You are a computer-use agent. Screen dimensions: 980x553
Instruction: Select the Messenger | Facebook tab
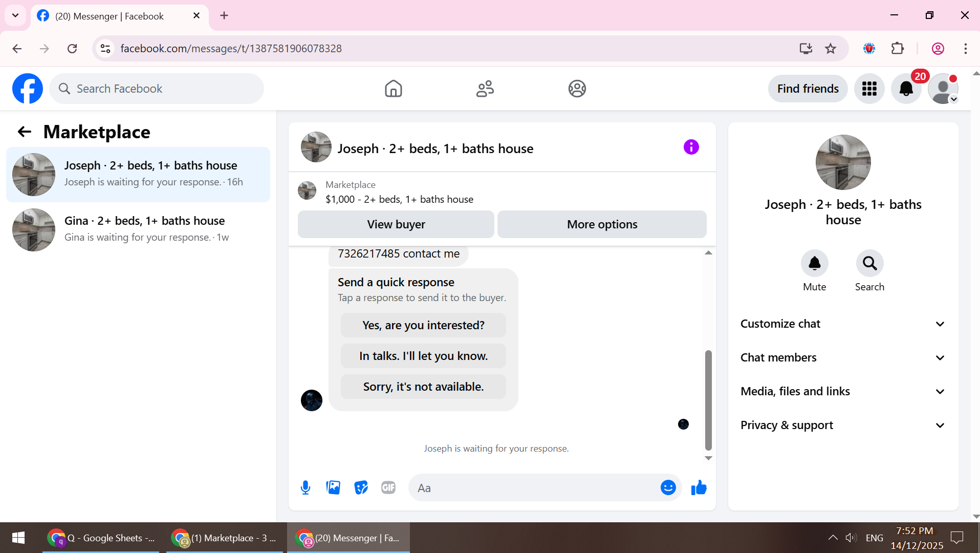tap(120, 16)
